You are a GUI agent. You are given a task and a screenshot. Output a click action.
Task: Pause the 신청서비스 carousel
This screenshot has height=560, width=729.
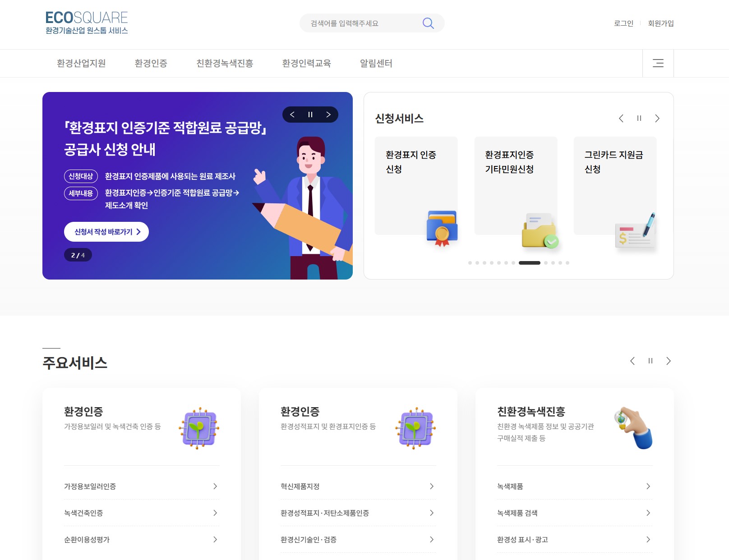click(639, 118)
